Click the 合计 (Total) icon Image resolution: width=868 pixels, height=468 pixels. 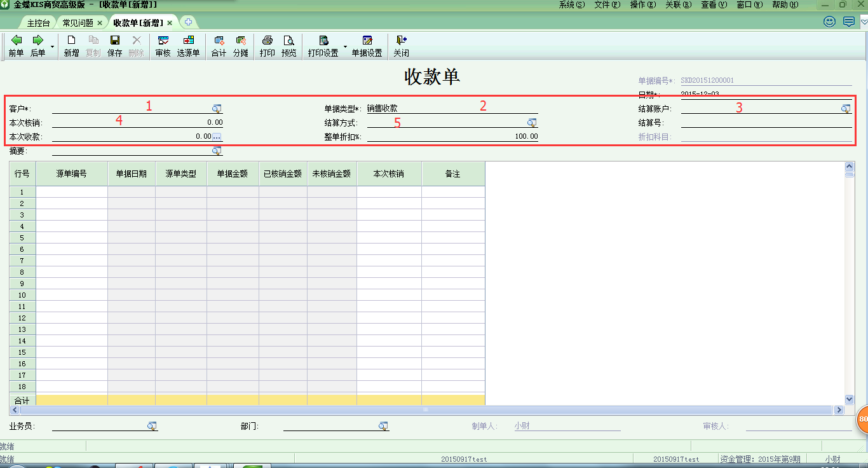(x=218, y=45)
